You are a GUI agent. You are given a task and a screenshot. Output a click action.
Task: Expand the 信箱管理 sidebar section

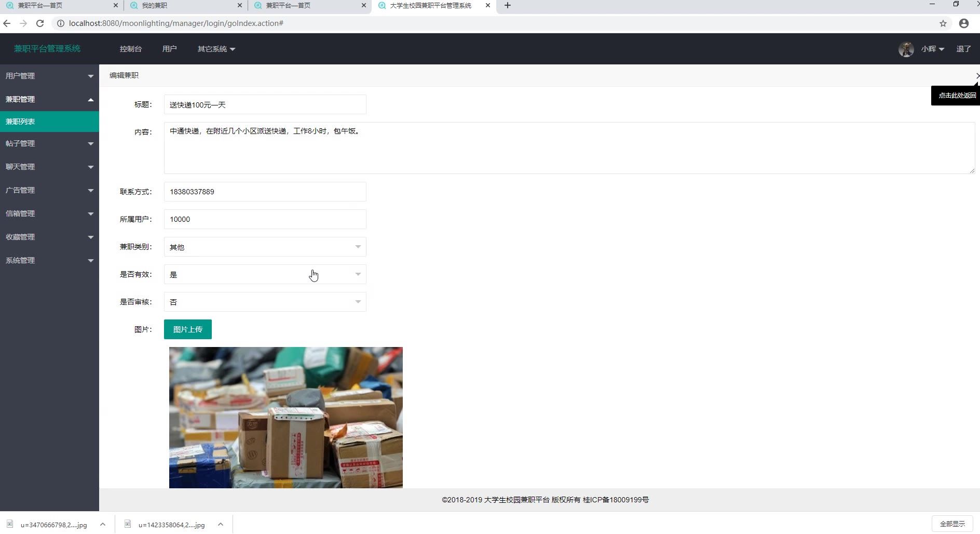pyautogui.click(x=49, y=213)
